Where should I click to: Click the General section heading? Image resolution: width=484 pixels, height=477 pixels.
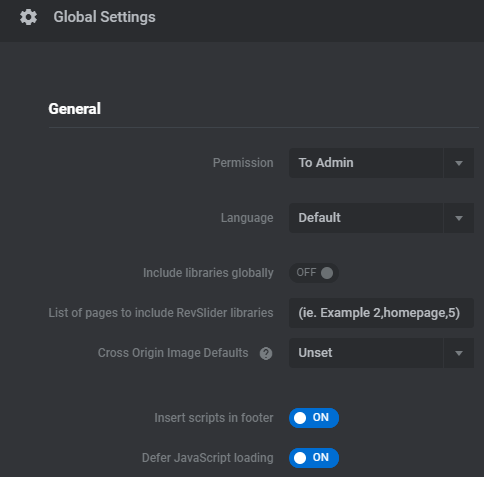click(x=74, y=109)
